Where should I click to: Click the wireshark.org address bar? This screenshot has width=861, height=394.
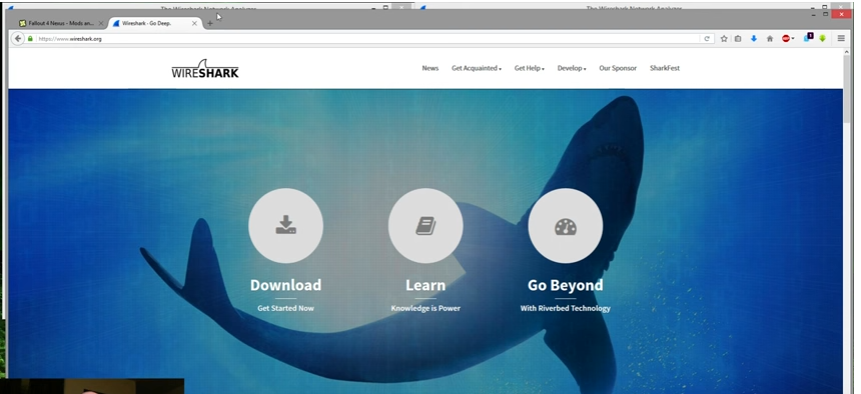point(368,39)
